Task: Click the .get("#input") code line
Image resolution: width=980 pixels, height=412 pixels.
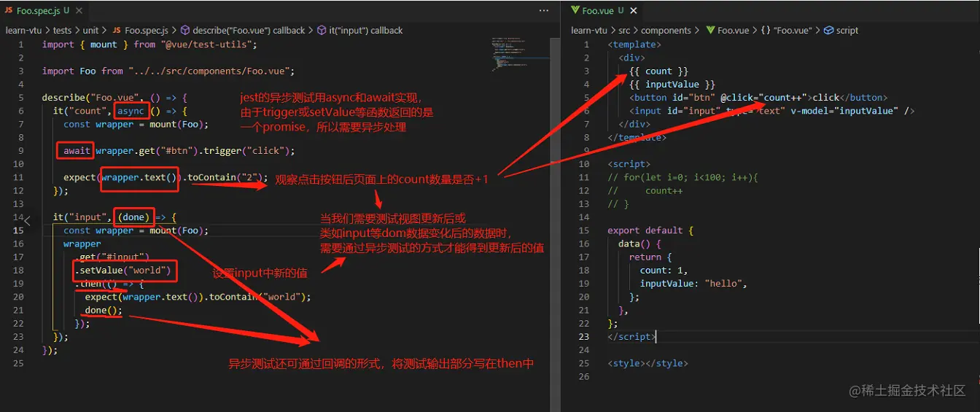Action: coord(112,257)
